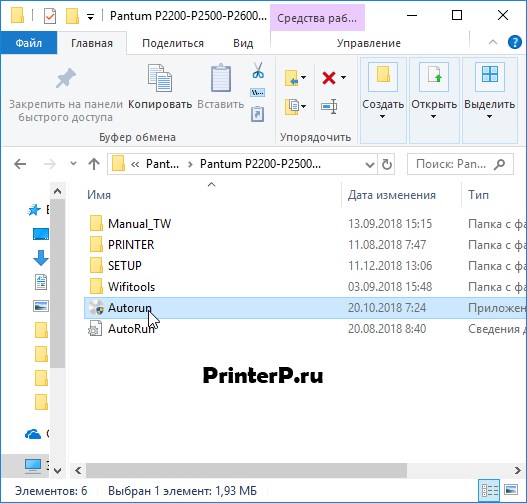Screen dimensions: 527x503
Task: Click the horizontal scroll-right arrow
Action: pos(518,470)
